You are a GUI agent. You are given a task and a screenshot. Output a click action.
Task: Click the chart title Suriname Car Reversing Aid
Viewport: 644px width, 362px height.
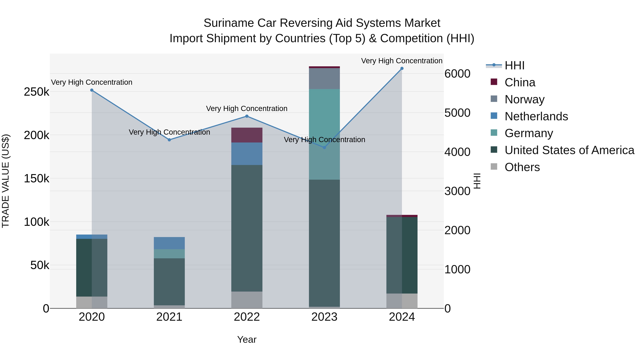(322, 23)
